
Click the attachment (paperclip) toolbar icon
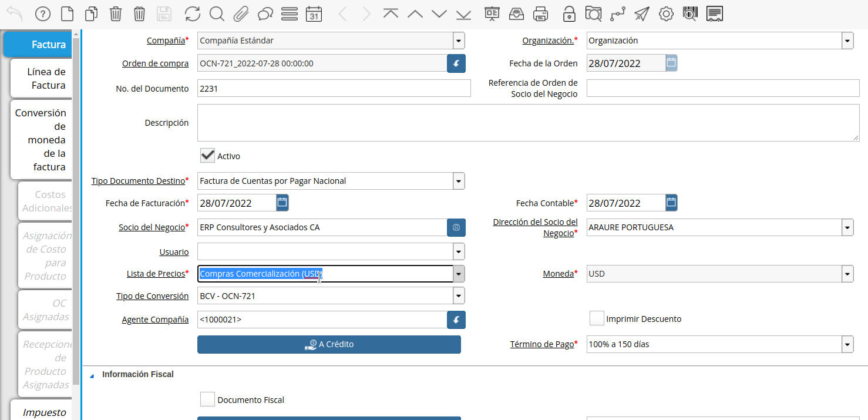click(x=241, y=14)
